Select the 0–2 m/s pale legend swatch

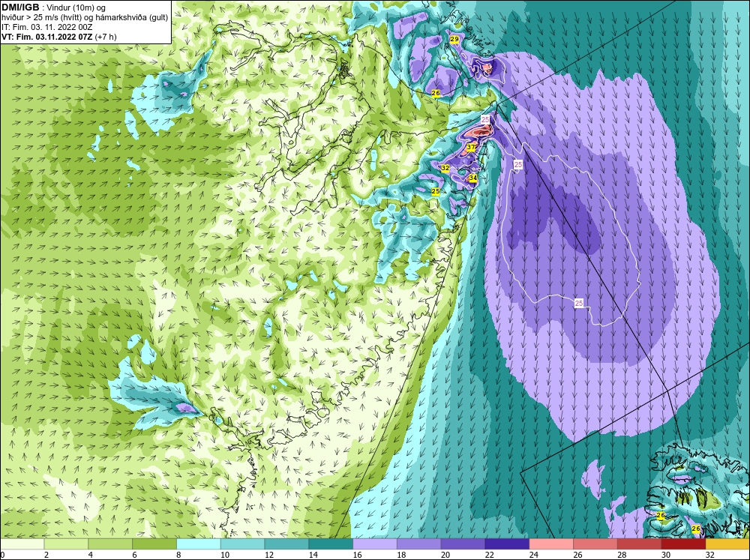pos(22,544)
